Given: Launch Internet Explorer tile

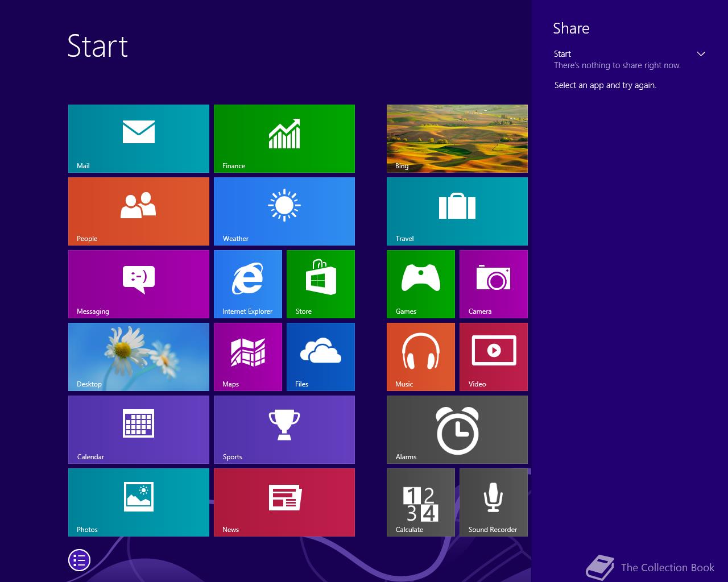Looking at the screenshot, I should 248,284.
